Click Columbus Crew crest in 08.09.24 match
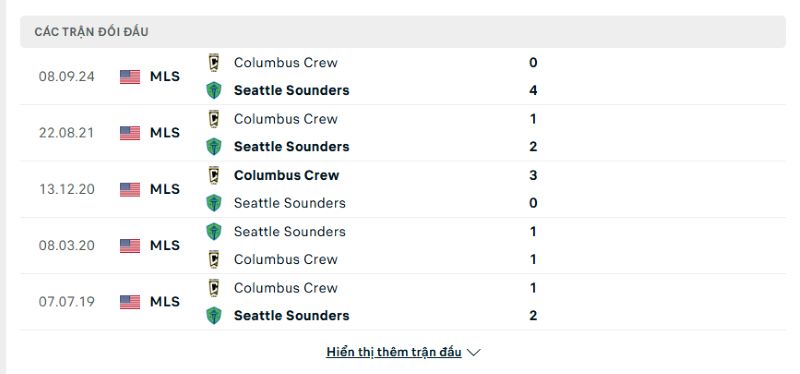 pos(214,63)
